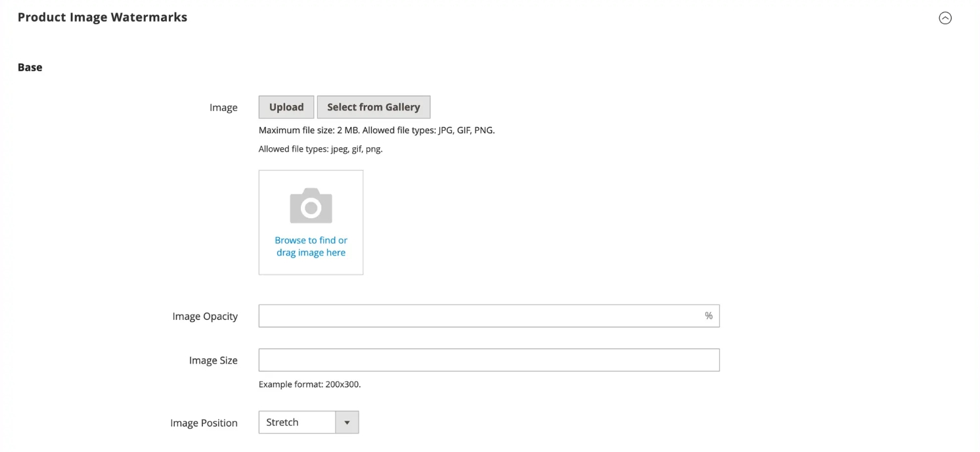Open Select from Gallery
Image resolution: width=980 pixels, height=452 pixels.
[x=373, y=107]
